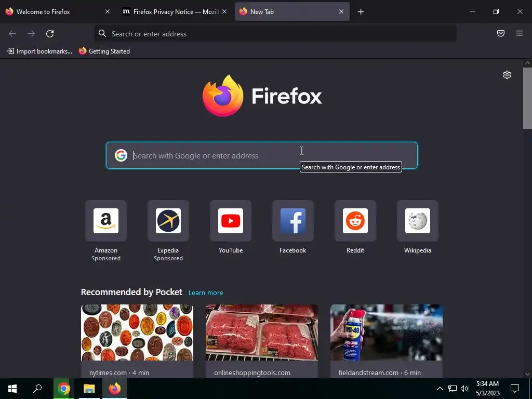The width and height of the screenshot is (532, 399).
Task: Switch to Chrome in the taskbar
Action: coord(63,389)
